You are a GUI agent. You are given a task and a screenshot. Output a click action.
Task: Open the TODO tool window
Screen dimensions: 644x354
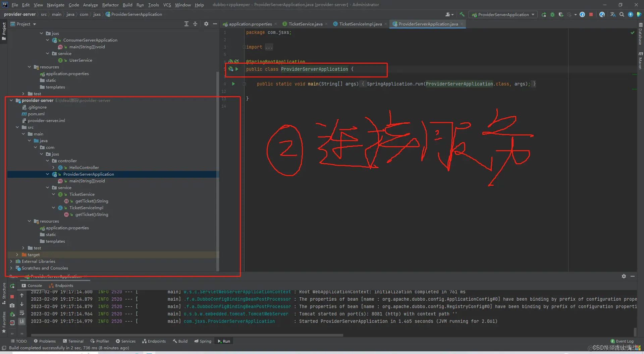(18, 341)
